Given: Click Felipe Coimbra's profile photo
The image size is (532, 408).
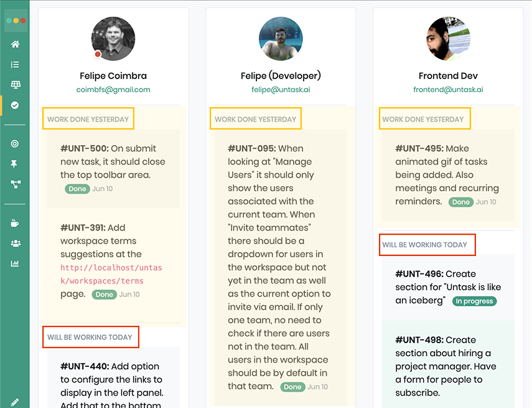Looking at the screenshot, I should [x=113, y=39].
